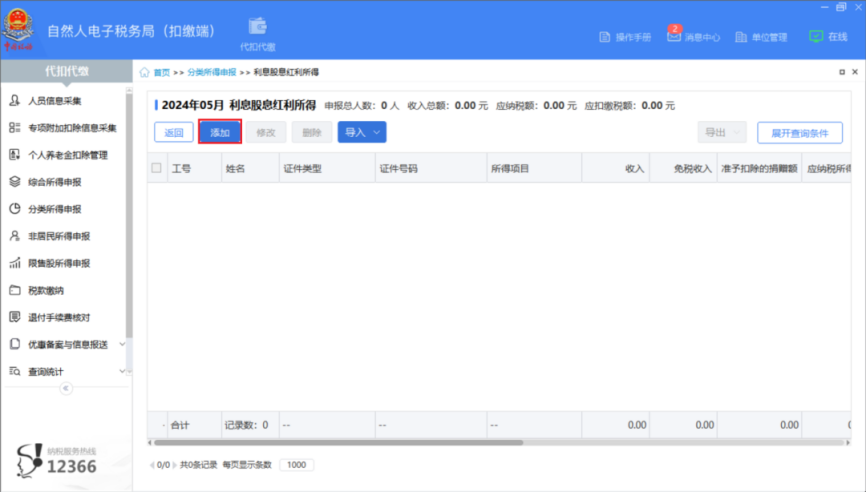Screen dimensions: 866x492
Task: Click the 免税收入 column header
Action: tap(684, 168)
